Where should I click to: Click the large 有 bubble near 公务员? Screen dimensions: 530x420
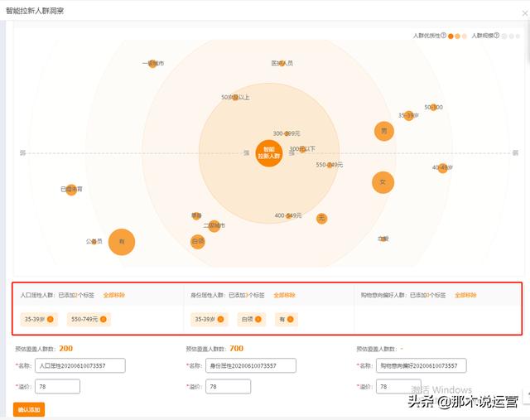(122, 242)
